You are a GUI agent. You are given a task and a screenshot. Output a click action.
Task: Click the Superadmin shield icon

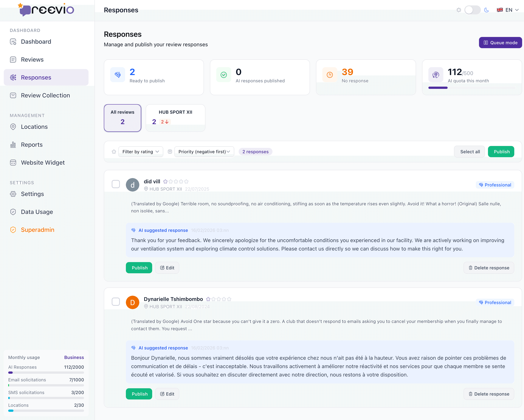13,230
